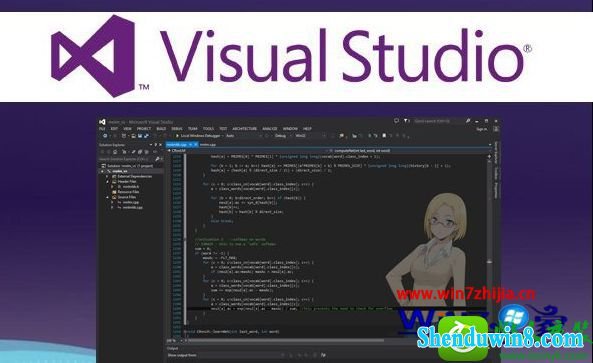
Task: Click the comment-out lines toolbar icon
Action: click(x=369, y=136)
